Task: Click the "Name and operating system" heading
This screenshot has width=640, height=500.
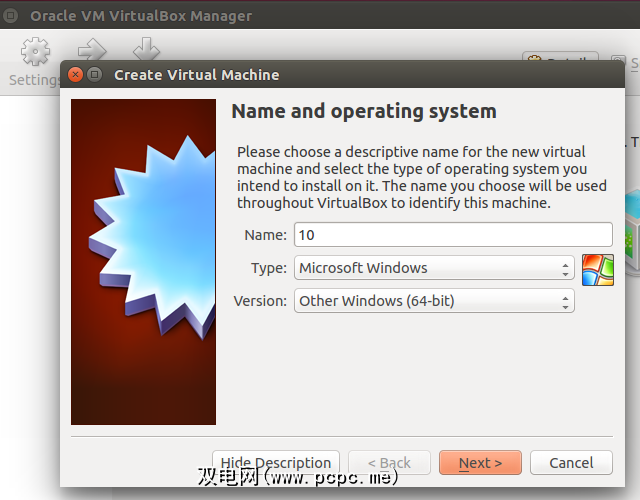Action: pos(363,111)
